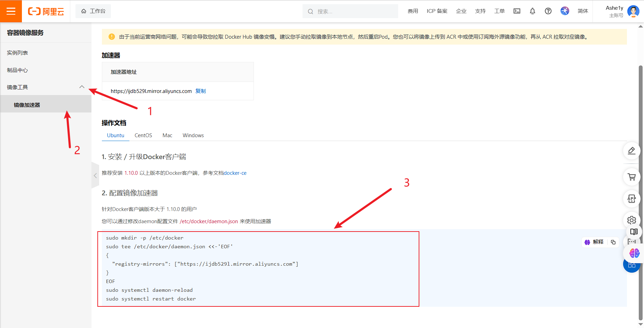Open the Ashe1y account avatar
Image resolution: width=644 pixels, height=328 pixels.
tap(633, 11)
